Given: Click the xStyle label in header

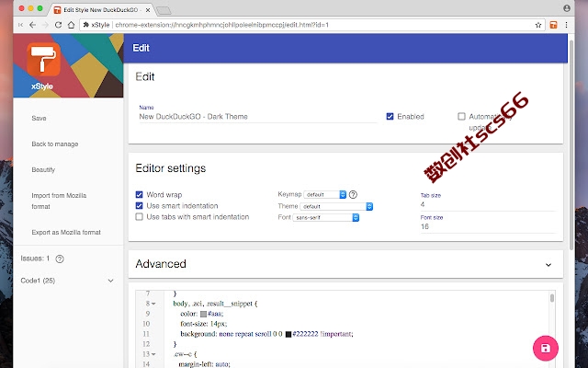Looking at the screenshot, I should click(x=42, y=86).
